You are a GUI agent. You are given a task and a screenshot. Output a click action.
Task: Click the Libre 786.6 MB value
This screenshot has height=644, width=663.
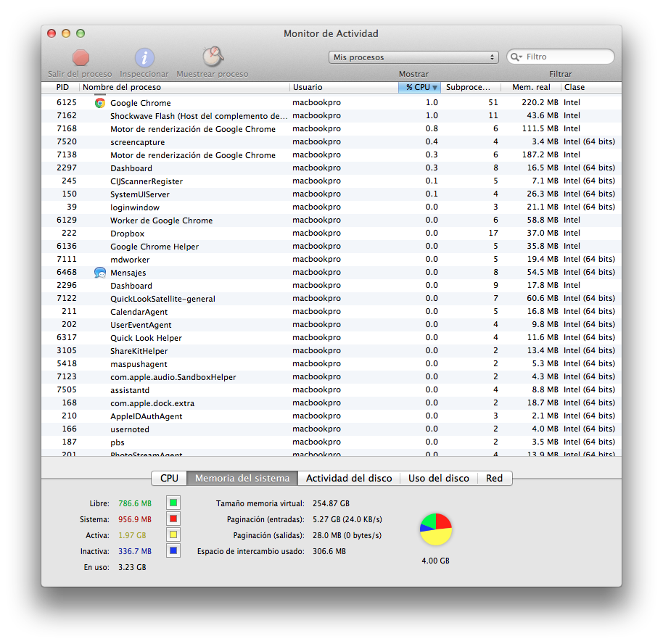pyautogui.click(x=135, y=503)
